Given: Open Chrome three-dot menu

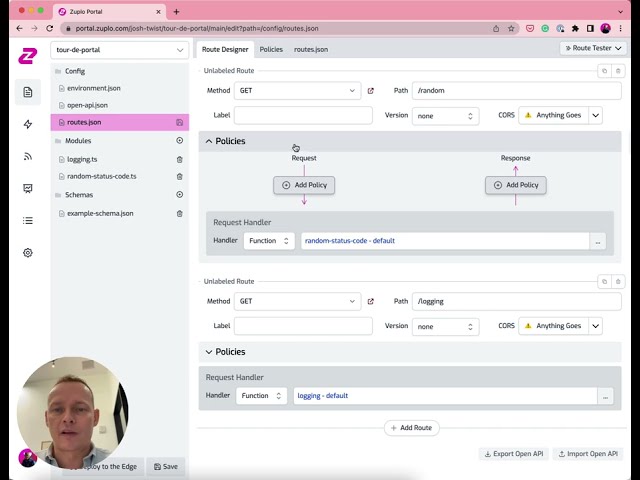Looking at the screenshot, I should pyautogui.click(x=620, y=28).
